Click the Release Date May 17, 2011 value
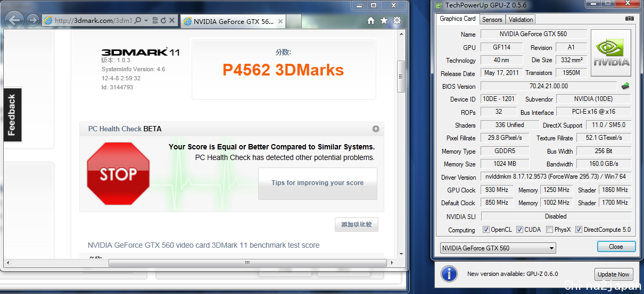644x294 pixels. point(501,73)
